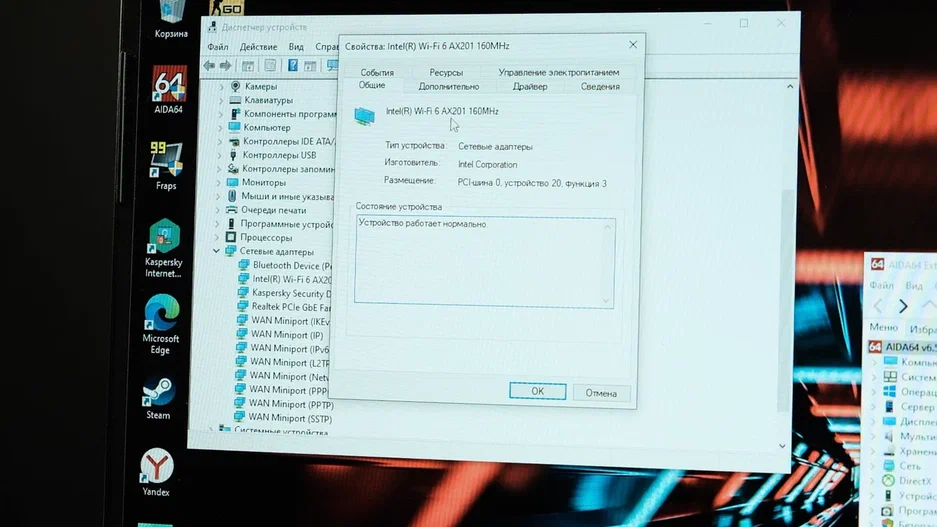Viewport: 937px width, 527px height.
Task: Switch to the Дополнительно tab
Action: tap(449, 87)
